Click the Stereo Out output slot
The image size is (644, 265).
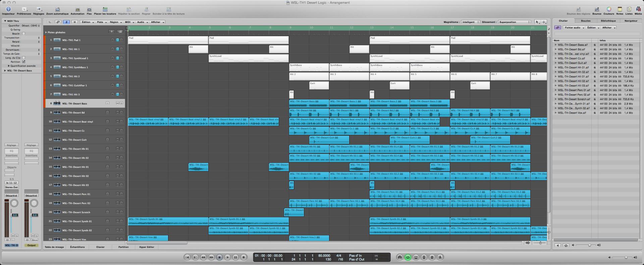click(x=11, y=187)
